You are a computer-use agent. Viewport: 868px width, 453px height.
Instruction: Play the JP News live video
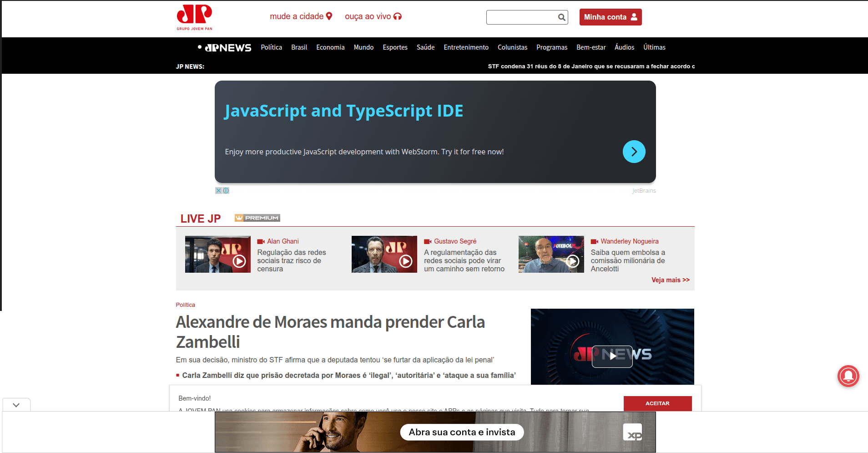(x=612, y=356)
